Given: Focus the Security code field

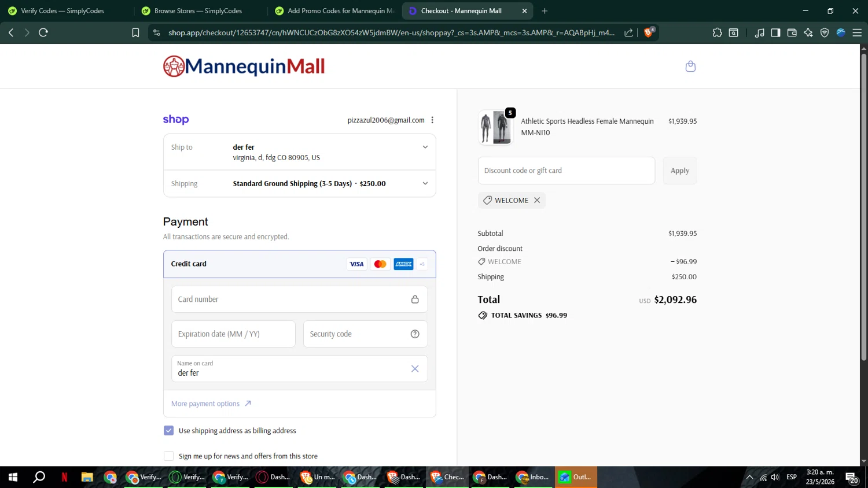Looking at the screenshot, I should point(366,334).
